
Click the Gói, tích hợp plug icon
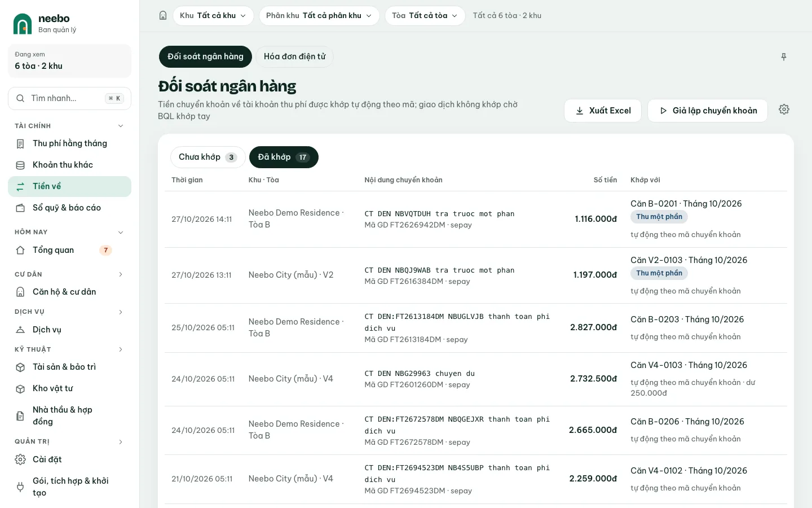(x=20, y=487)
